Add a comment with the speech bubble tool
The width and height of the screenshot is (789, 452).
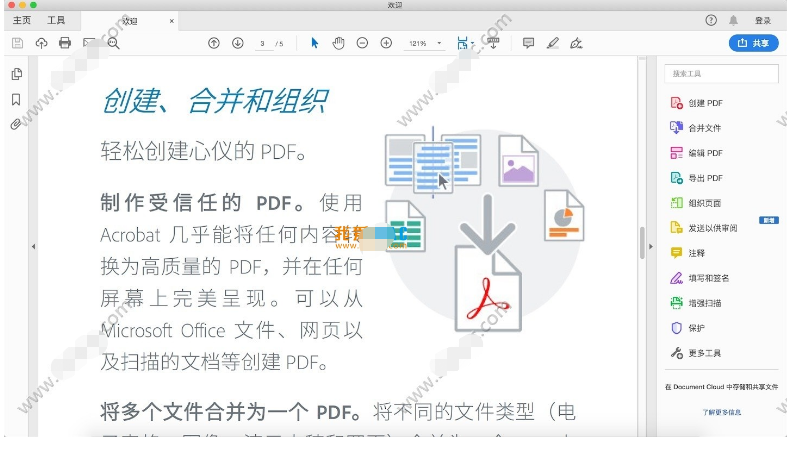click(528, 43)
